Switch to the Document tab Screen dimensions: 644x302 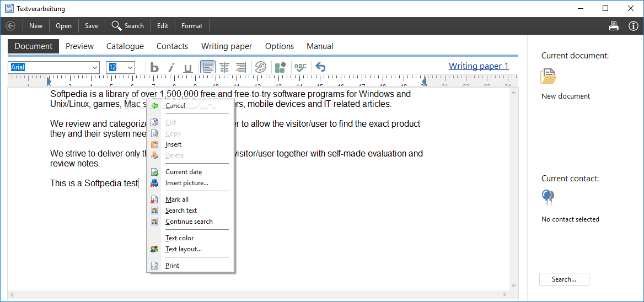click(x=33, y=46)
